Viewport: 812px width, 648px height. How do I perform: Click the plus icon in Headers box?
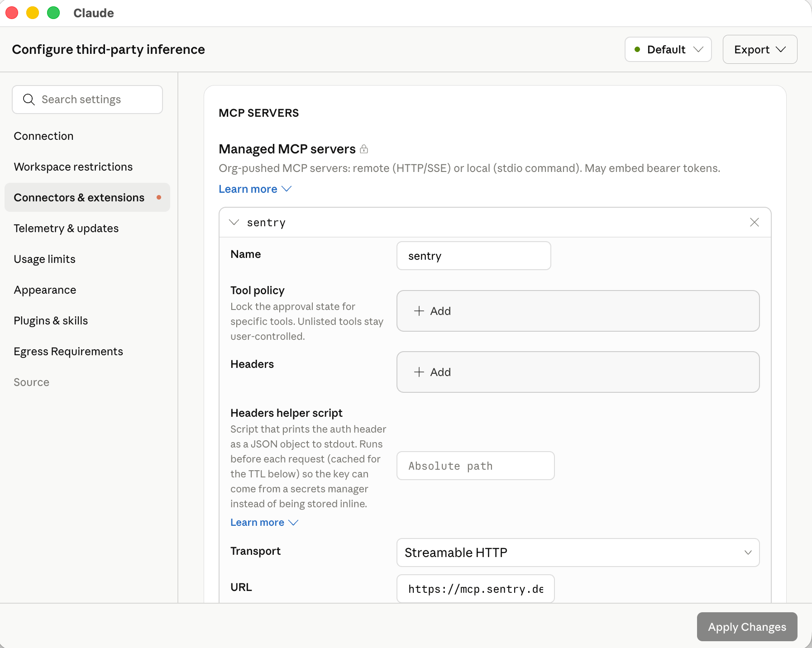(x=419, y=372)
